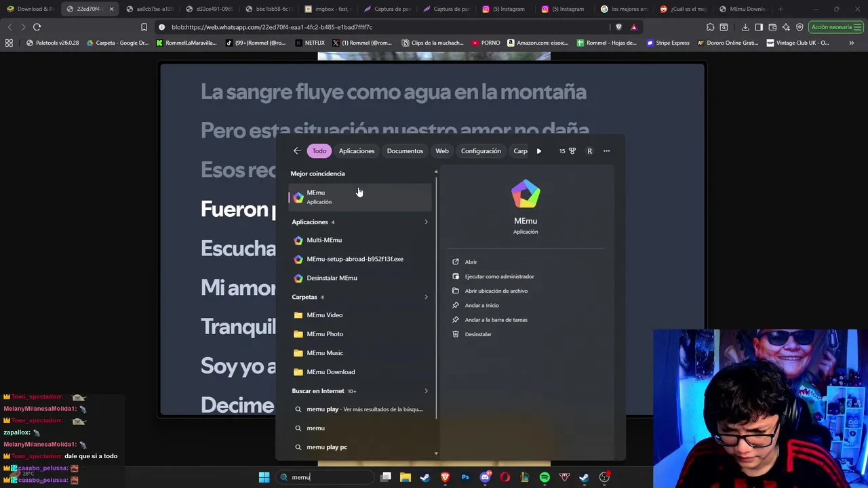Show more search filter categories arrow
This screenshot has width=868, height=488.
point(539,151)
